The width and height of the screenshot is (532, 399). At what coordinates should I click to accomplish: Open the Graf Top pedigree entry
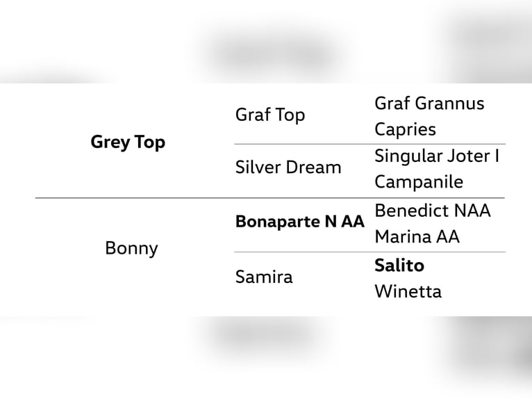coord(270,115)
